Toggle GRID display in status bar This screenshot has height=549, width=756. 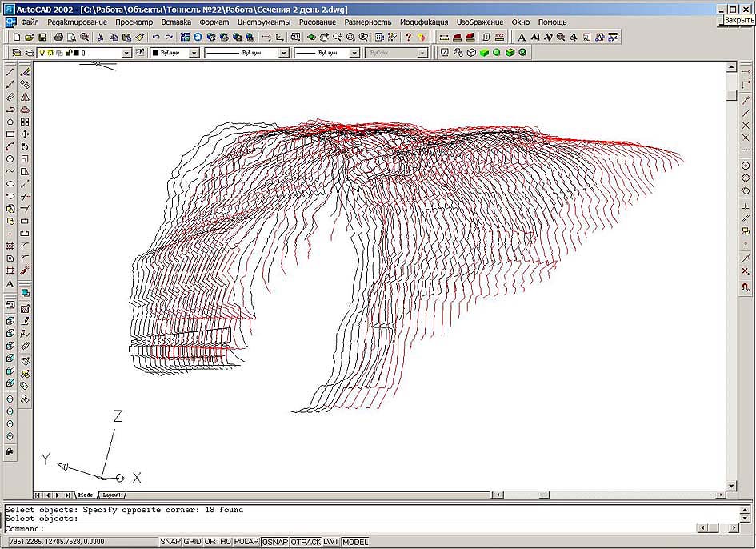point(192,542)
